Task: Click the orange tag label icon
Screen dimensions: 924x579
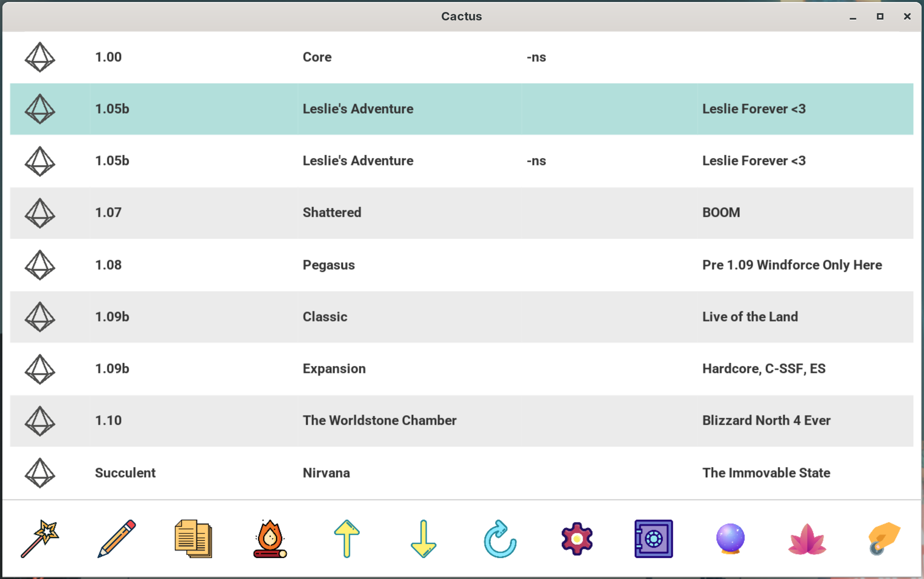Action: (884, 539)
